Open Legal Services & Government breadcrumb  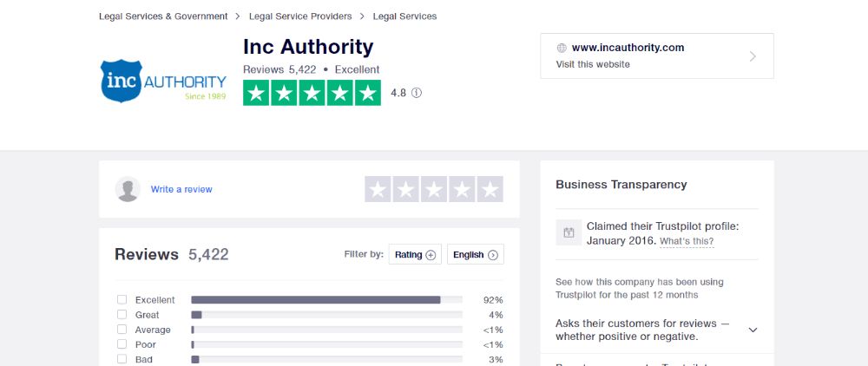pos(163,16)
